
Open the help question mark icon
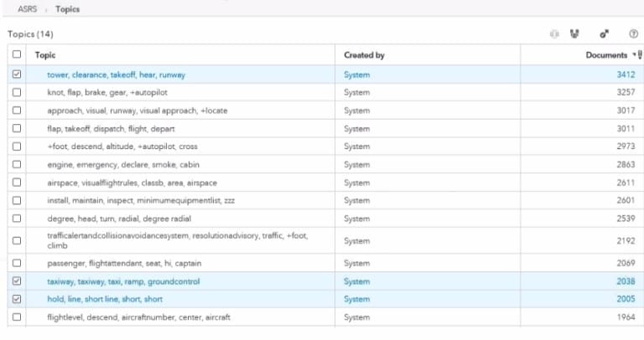(x=632, y=34)
